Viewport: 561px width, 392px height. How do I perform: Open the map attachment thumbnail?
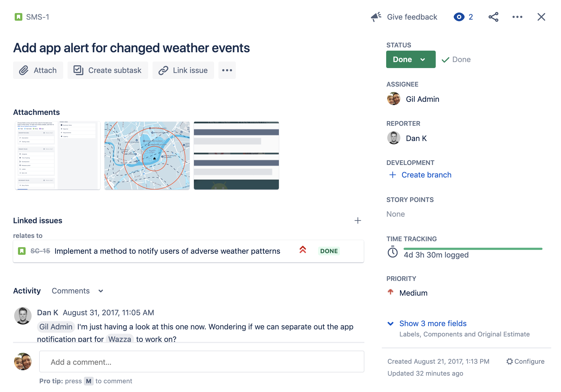pyautogui.click(x=147, y=155)
